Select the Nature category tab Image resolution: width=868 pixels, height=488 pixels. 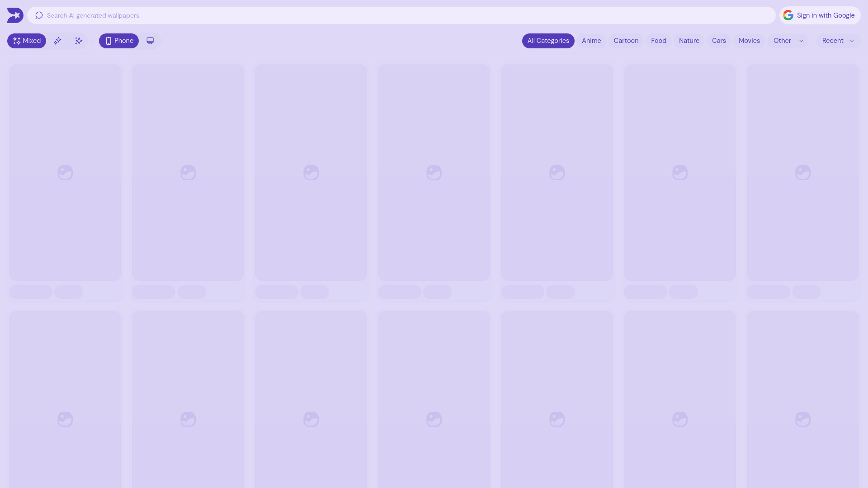point(689,41)
